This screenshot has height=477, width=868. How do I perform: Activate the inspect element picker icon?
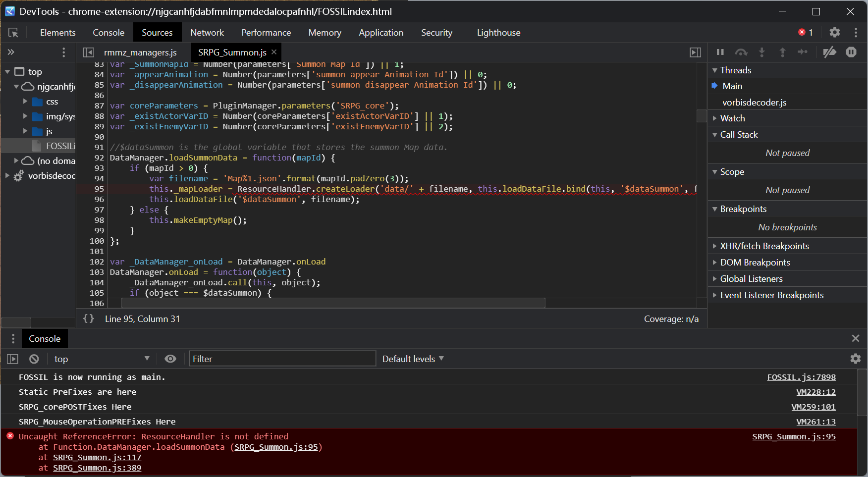point(13,33)
